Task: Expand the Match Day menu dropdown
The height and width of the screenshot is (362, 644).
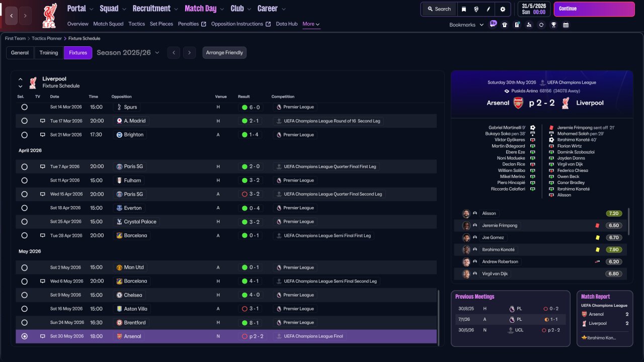Action: click(222, 9)
